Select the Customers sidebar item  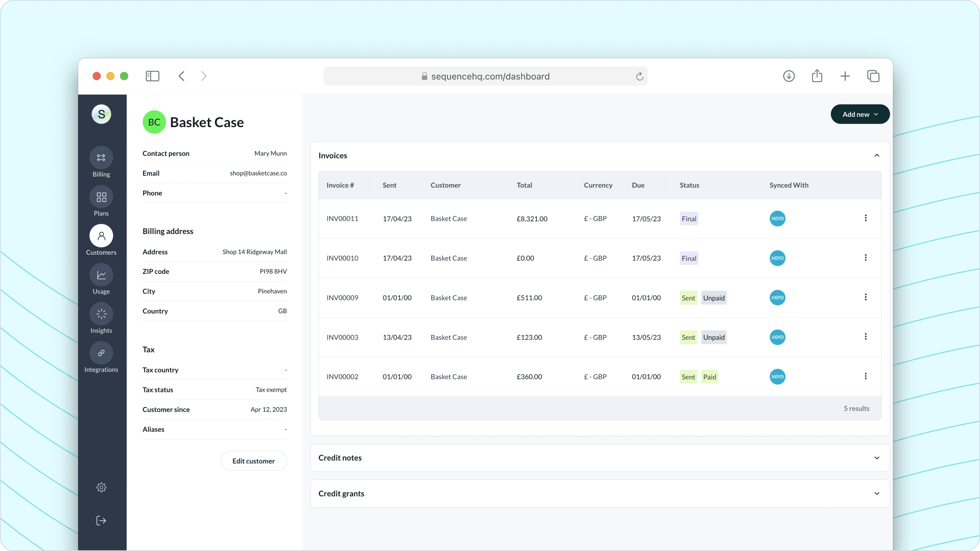click(x=101, y=236)
